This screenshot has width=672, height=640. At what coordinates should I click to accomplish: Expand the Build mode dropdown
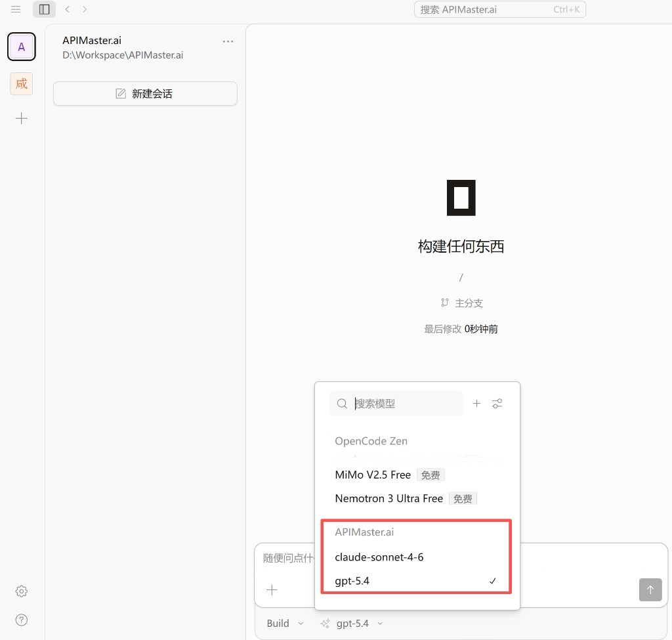285,624
